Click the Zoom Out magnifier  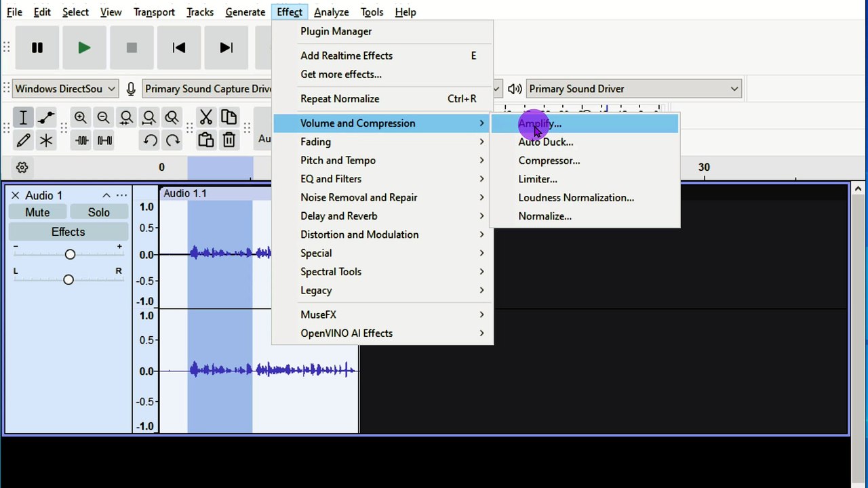coord(103,118)
